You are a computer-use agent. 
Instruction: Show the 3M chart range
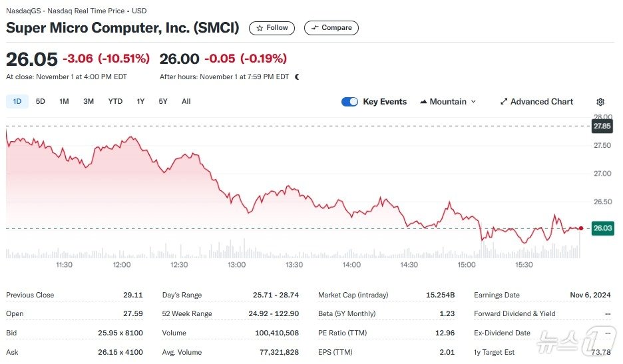89,101
